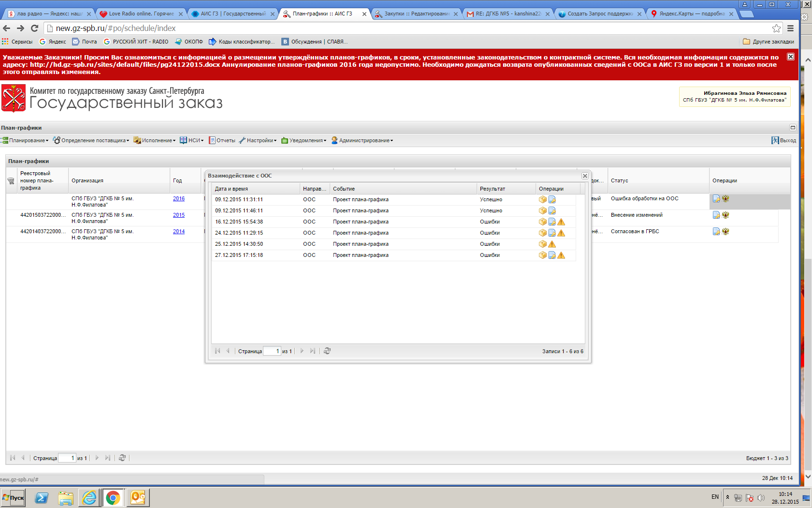Switch to the Love Radio online tab

[140, 14]
